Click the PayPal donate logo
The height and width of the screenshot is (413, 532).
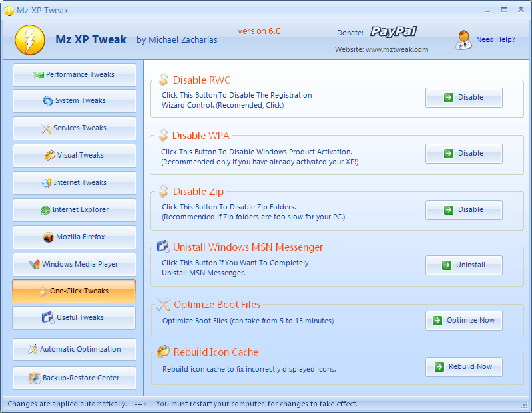(394, 32)
